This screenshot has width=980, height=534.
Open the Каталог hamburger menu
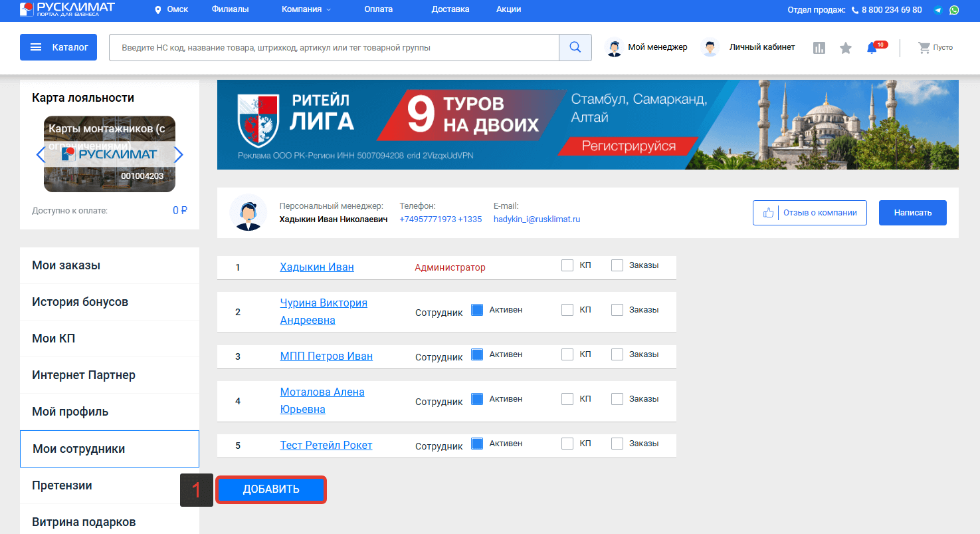point(58,47)
